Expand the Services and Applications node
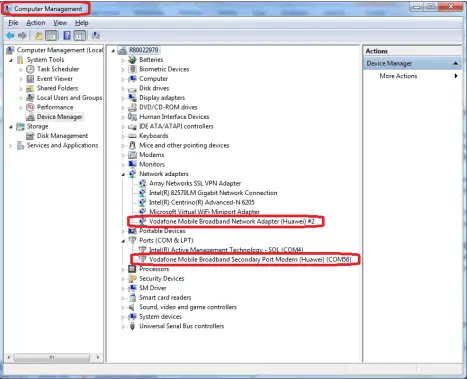Image resolution: width=467 pixels, height=379 pixels. tap(11, 146)
